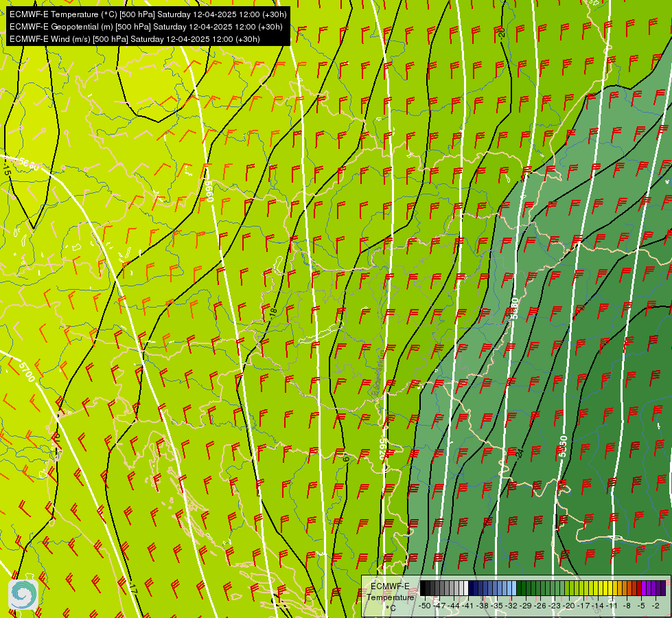The width and height of the screenshot is (672, 618).
Task: Pick the black swatch at legend's -50 end
Action: [x=423, y=588]
